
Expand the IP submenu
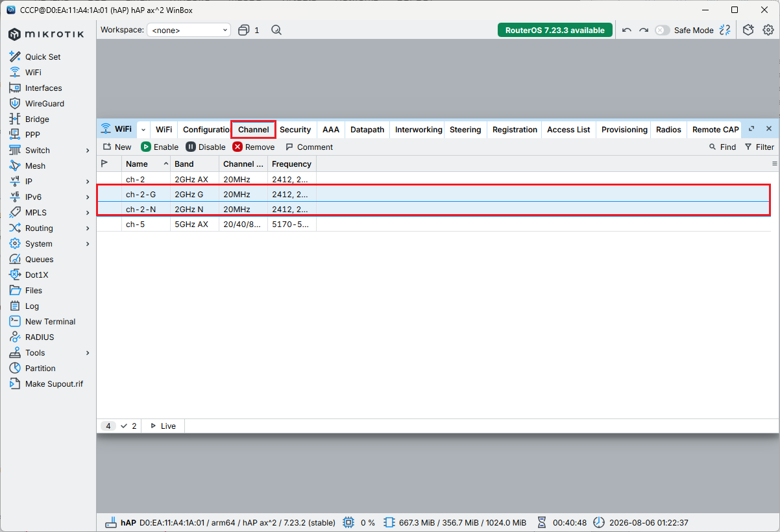(x=88, y=182)
